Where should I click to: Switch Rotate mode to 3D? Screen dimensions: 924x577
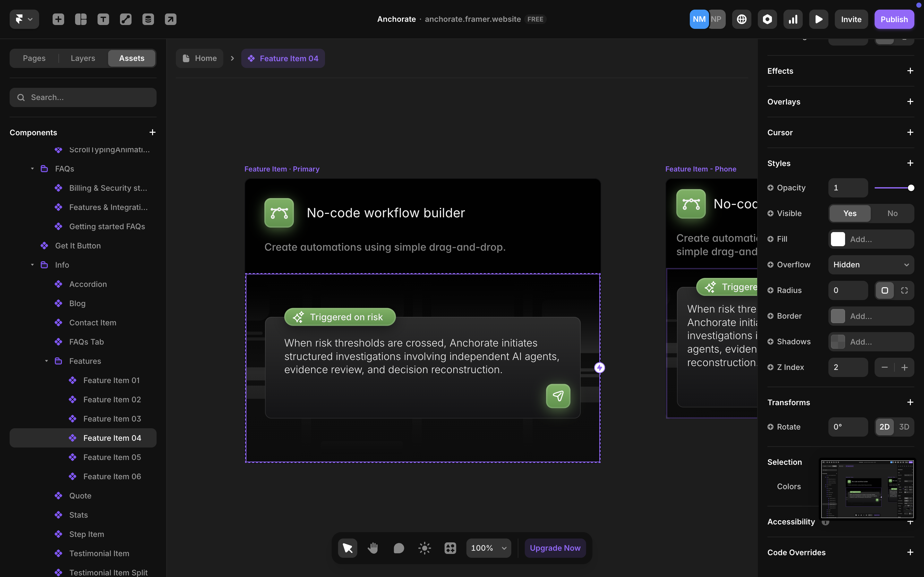point(903,427)
